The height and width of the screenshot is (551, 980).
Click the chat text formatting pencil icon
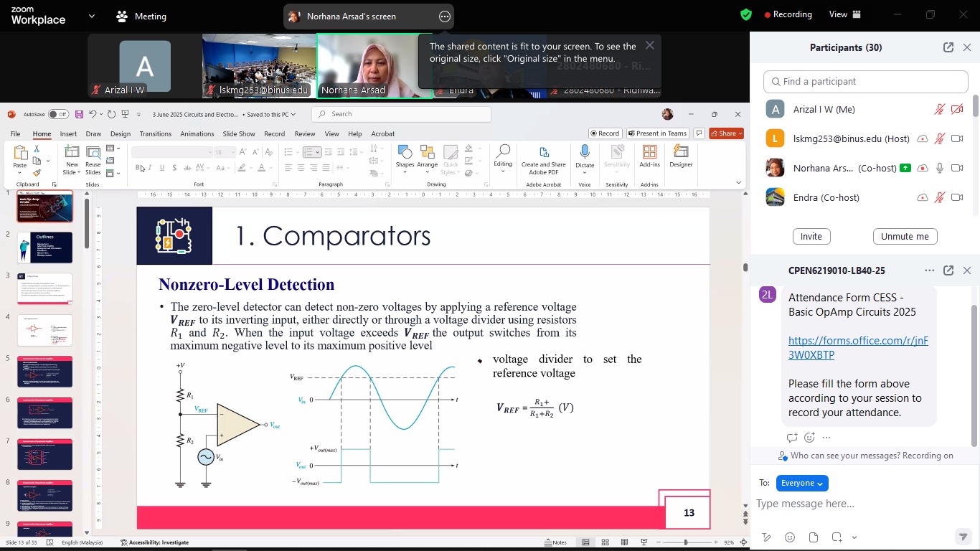(766, 537)
